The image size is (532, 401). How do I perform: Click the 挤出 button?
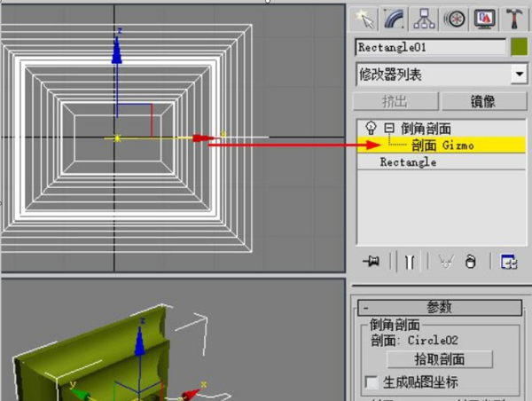coord(395,101)
